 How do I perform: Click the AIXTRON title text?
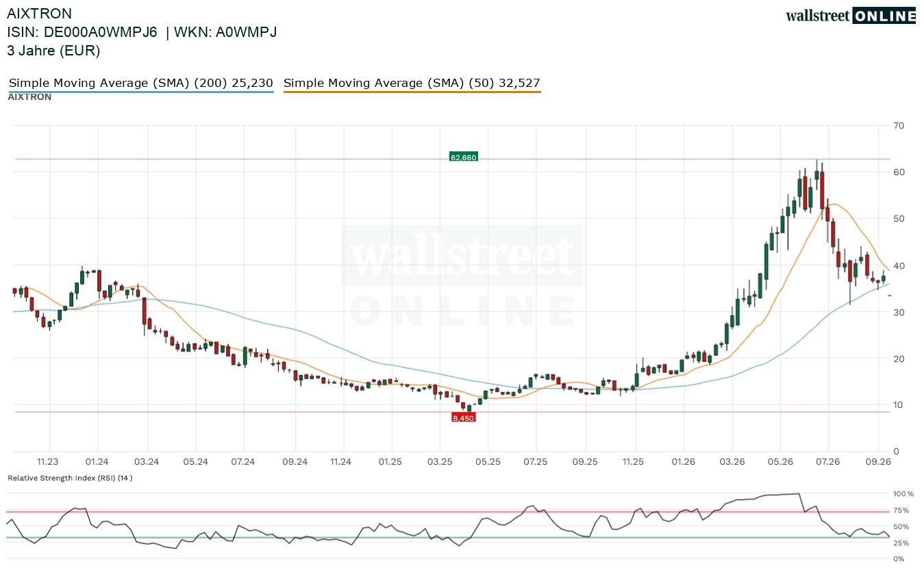tap(39, 14)
